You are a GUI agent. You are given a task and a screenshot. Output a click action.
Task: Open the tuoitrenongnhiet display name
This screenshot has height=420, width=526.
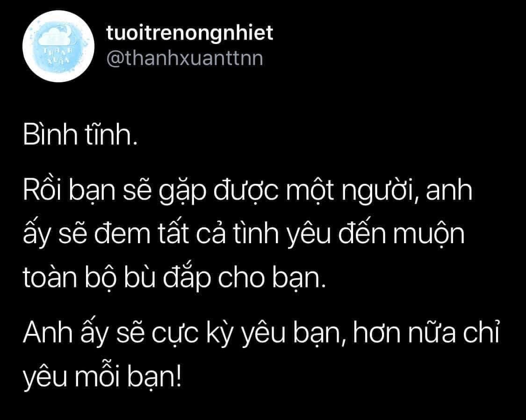(x=189, y=33)
